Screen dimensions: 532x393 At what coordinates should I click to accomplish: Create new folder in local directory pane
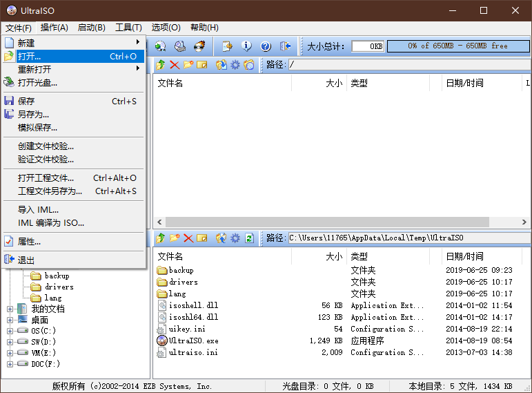(x=175, y=238)
